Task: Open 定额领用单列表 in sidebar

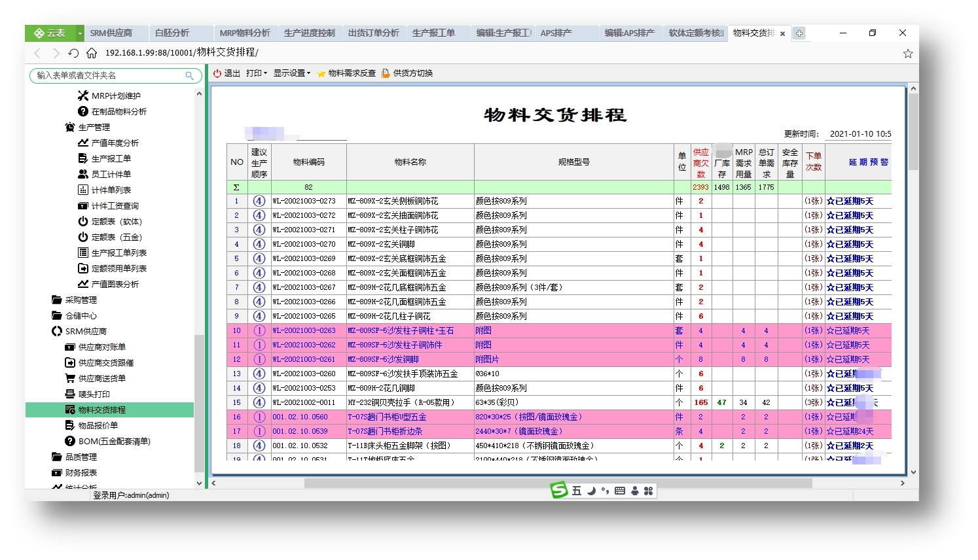Action: (112, 268)
